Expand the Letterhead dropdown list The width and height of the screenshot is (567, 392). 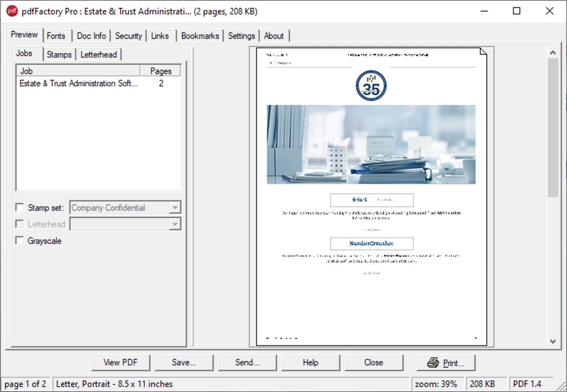pyautogui.click(x=174, y=224)
